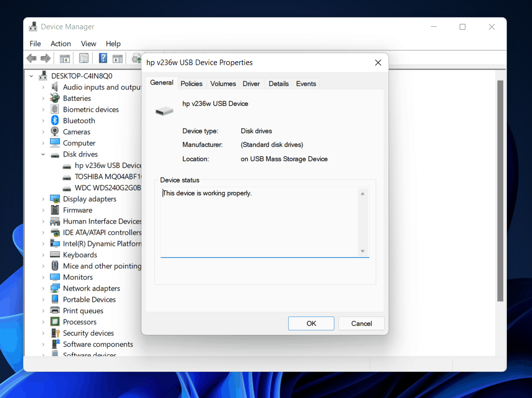Collapse the DESKTOP-C4IN8Q0 root node
This screenshot has width=532, height=398.
(x=32, y=76)
